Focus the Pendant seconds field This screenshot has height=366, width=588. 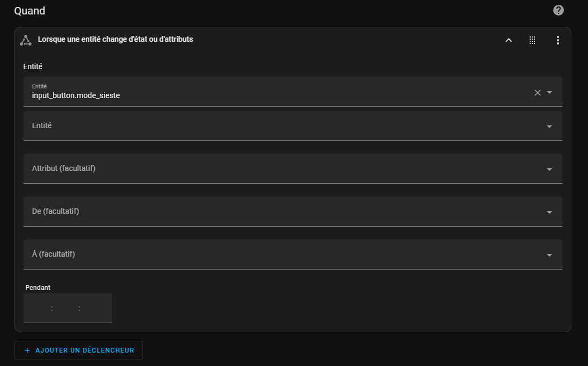(94, 308)
